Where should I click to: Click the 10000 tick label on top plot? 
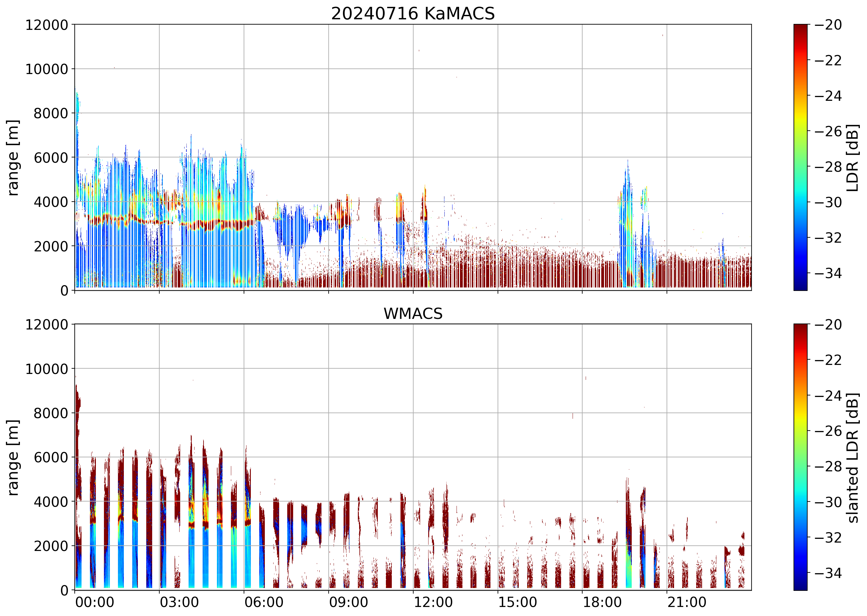pos(47,69)
